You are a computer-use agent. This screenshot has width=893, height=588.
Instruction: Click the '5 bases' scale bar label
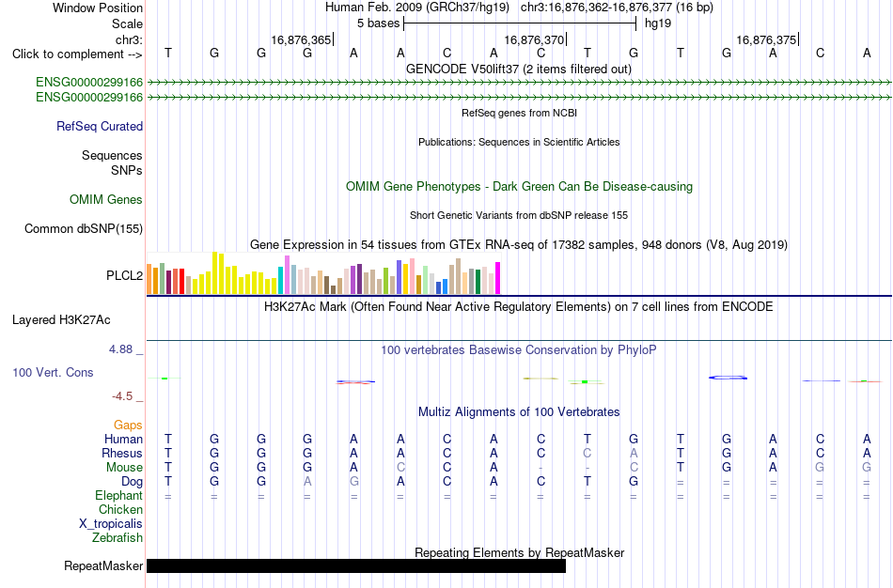(379, 23)
